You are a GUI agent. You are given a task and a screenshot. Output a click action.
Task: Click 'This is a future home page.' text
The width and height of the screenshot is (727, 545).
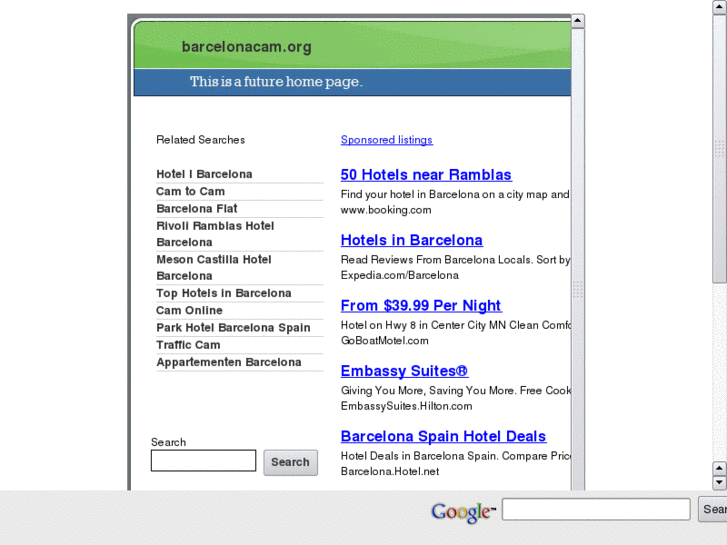tap(276, 82)
